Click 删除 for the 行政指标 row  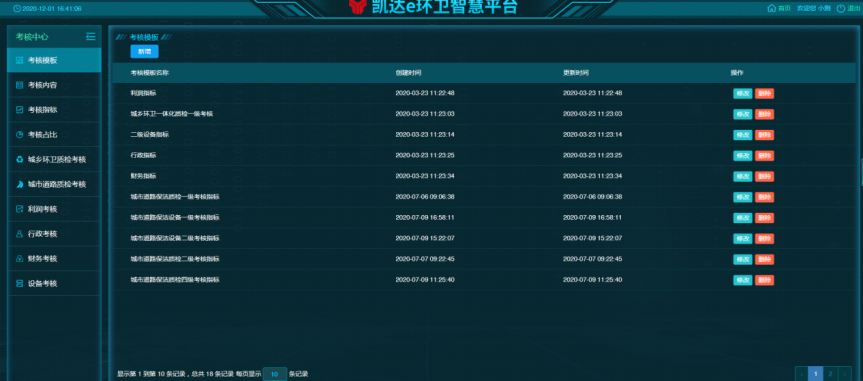click(764, 156)
